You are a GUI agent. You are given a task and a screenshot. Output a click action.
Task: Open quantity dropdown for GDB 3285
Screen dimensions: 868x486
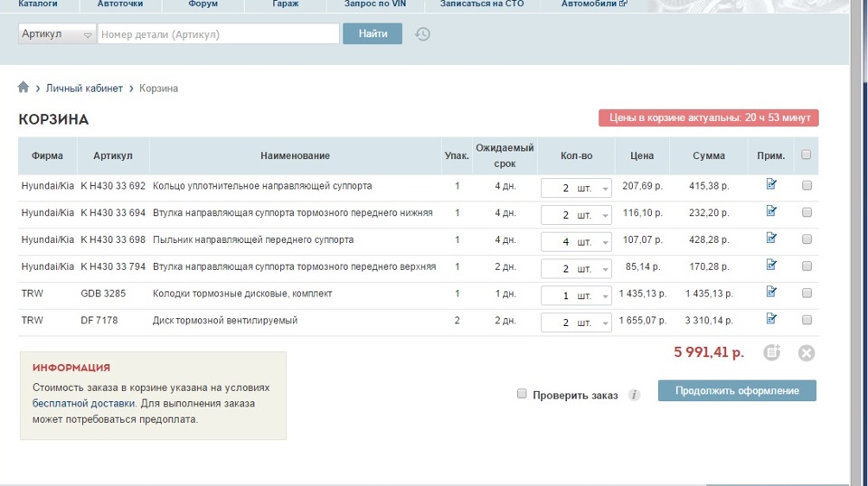pos(576,295)
